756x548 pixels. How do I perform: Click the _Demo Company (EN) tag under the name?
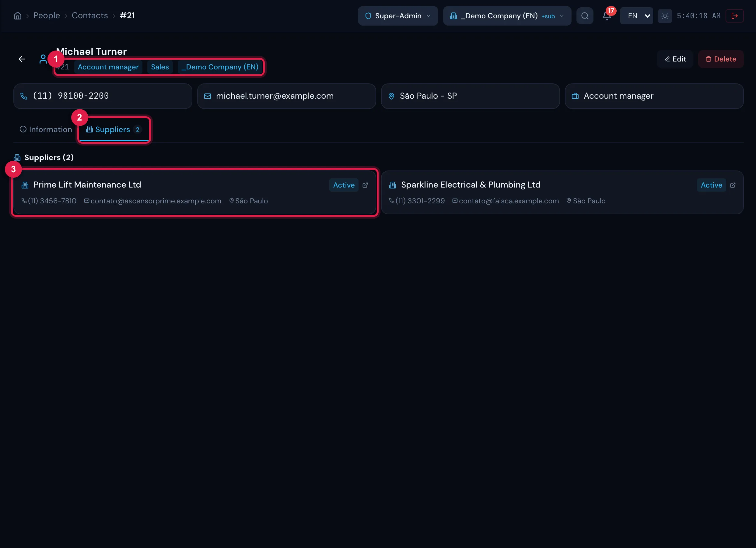point(220,67)
